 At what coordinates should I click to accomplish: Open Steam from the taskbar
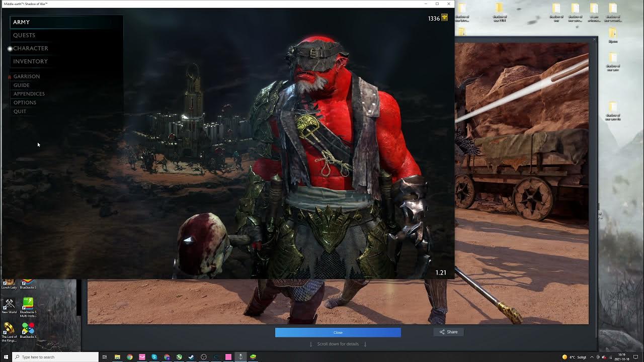(191, 357)
